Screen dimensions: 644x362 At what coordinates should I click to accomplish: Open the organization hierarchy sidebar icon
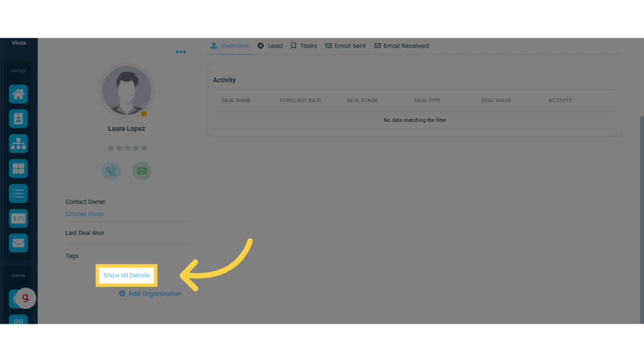click(x=18, y=144)
